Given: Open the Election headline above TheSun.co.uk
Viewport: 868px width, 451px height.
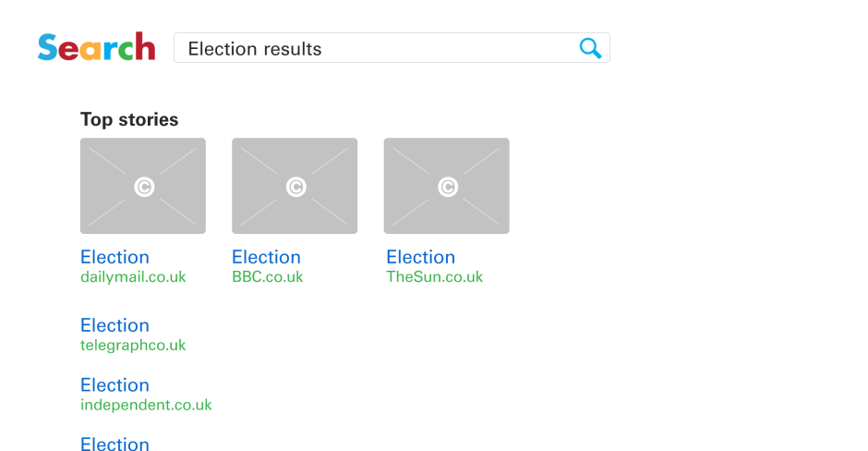Looking at the screenshot, I should pyautogui.click(x=420, y=257).
